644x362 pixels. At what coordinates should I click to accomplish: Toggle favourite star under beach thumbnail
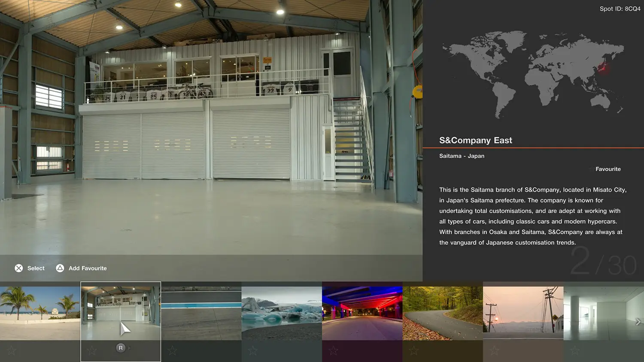[x=12, y=350]
